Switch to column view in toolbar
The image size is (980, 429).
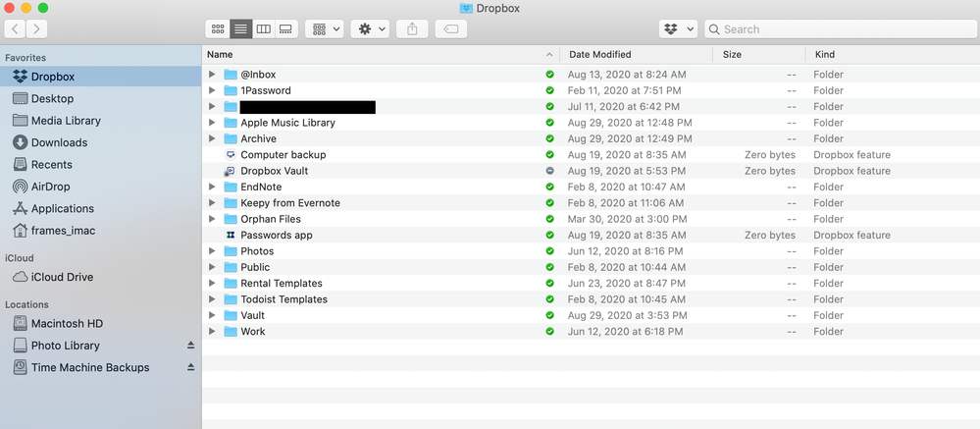263,29
